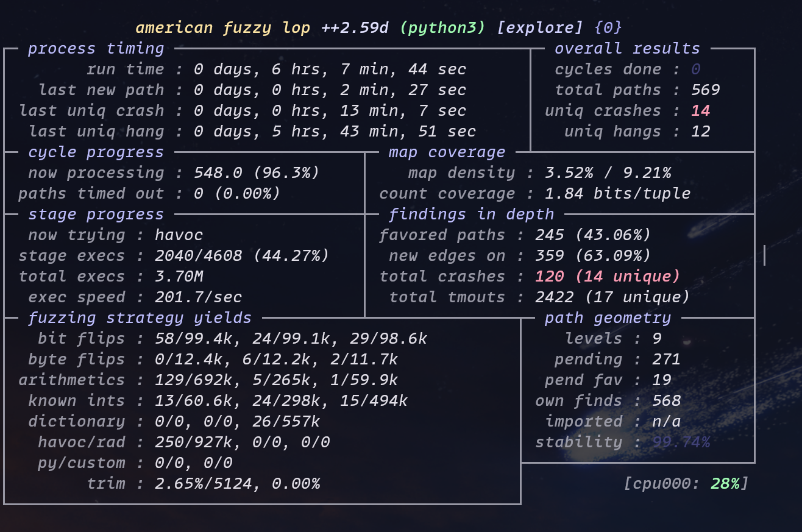802x532 pixels.
Task: Select the uniq crashes value "14"
Action: [701, 111]
